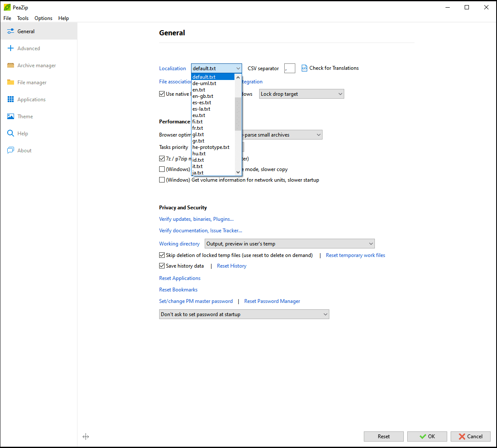Confirm settings with OK button

click(427, 436)
